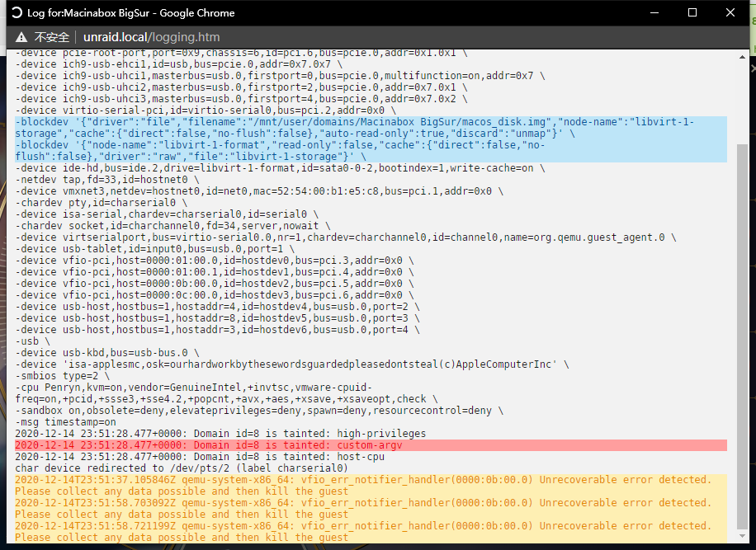Click the '-chardev socket,id=charchannel0' line

point(172,226)
